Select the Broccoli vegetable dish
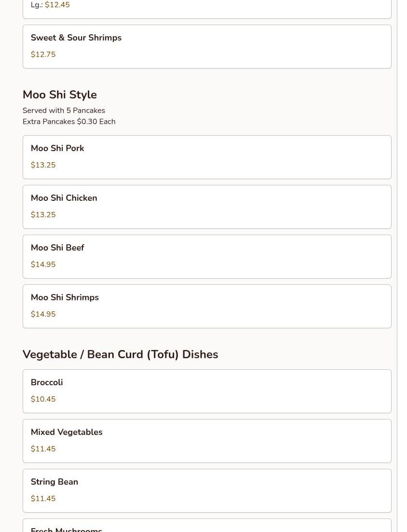The height and width of the screenshot is (532, 407). pyautogui.click(x=206, y=391)
